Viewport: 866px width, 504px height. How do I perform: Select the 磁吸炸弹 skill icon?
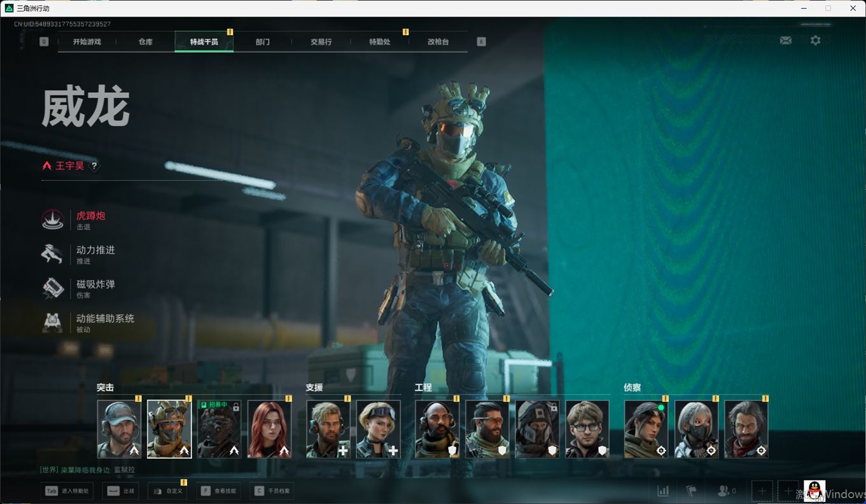(53, 288)
